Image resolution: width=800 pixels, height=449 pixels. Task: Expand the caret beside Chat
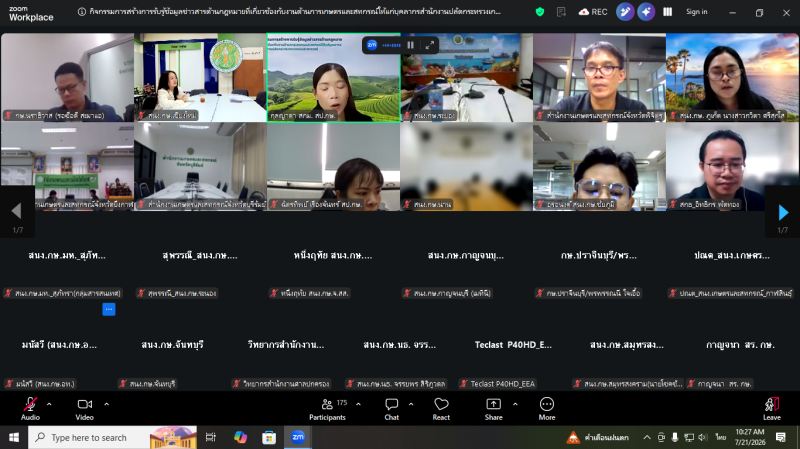(411, 404)
